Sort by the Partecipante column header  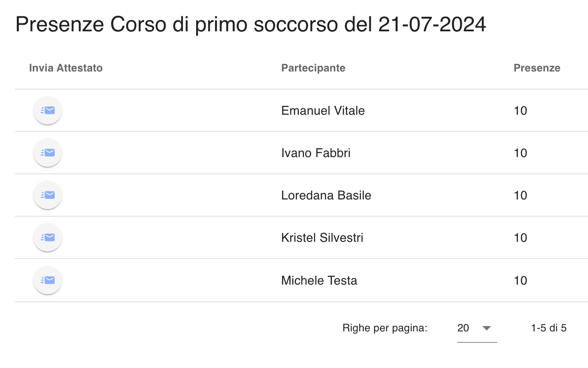click(x=313, y=68)
